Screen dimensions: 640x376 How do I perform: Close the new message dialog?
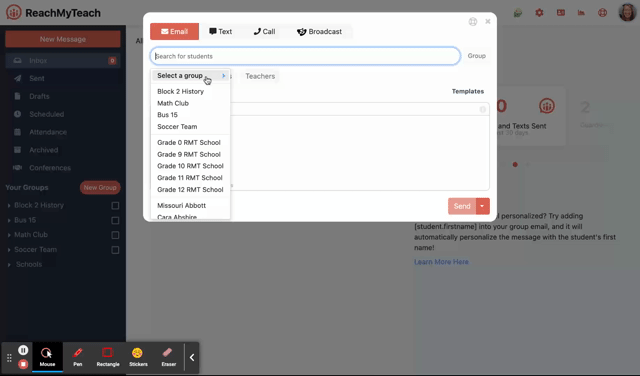pyautogui.click(x=488, y=21)
